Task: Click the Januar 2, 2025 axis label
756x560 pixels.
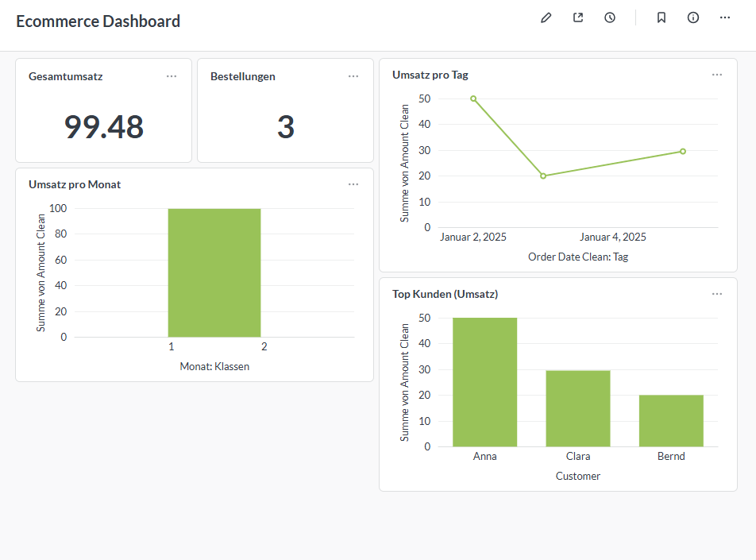Action: (473, 237)
